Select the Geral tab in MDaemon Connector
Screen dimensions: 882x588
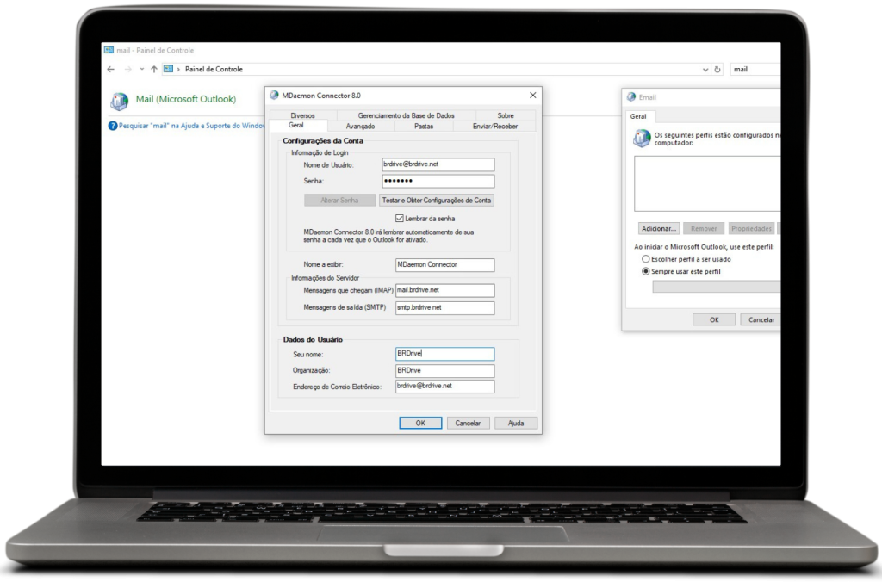coord(296,126)
